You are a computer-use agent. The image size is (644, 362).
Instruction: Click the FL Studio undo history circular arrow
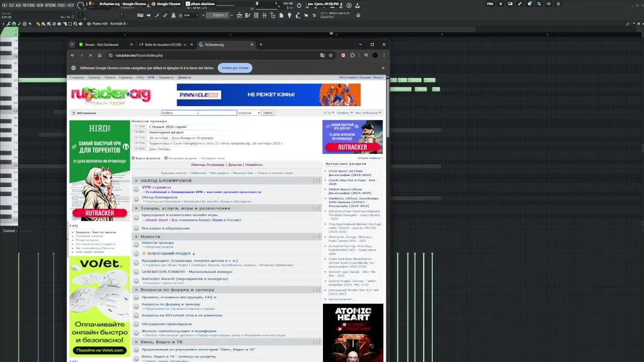pos(299,5)
